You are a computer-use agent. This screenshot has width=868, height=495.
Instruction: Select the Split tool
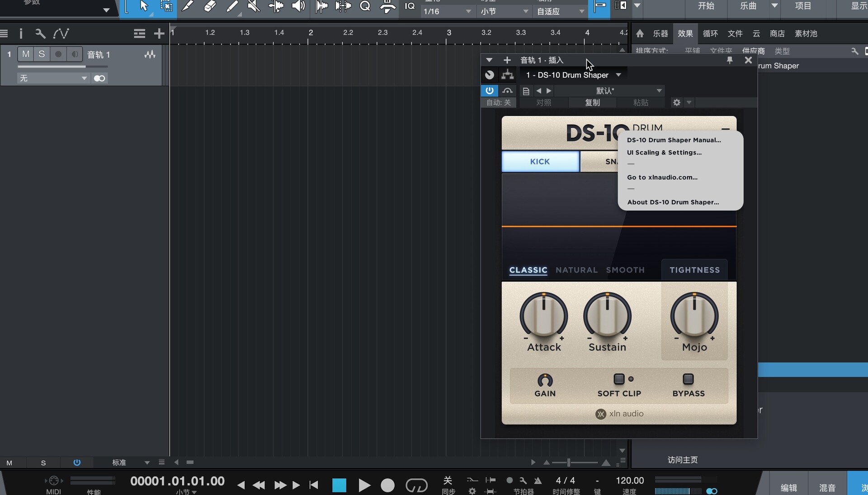pos(188,6)
